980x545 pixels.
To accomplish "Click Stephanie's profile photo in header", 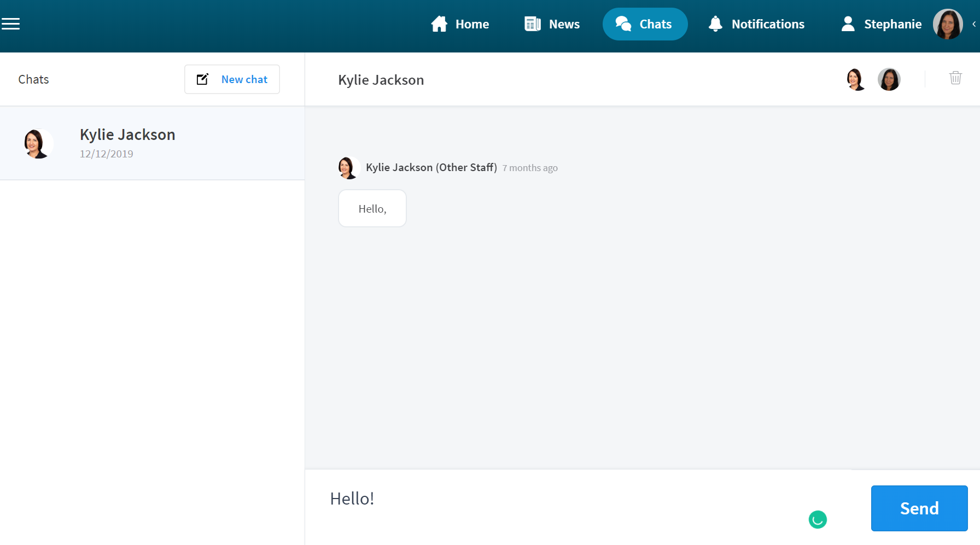I will click(x=948, y=24).
